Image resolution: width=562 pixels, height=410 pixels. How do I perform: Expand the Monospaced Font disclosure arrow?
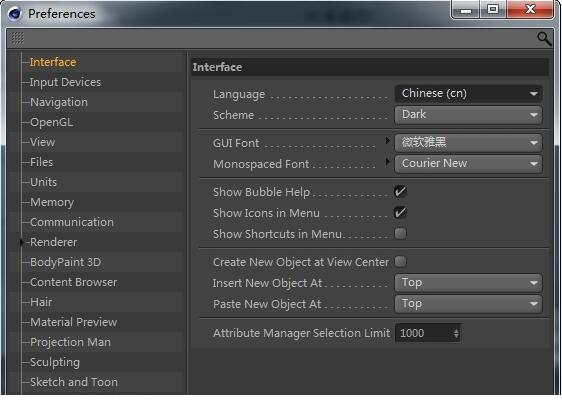[x=387, y=162]
